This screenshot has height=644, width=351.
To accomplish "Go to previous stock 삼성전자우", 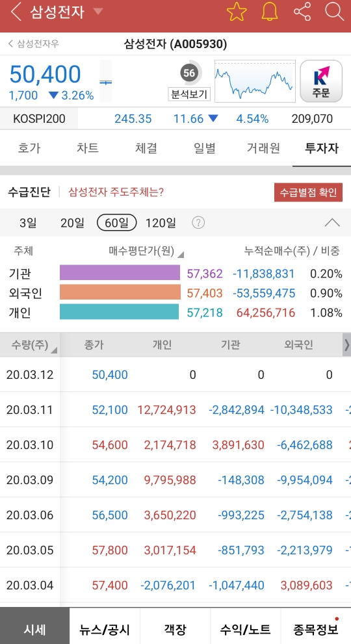I will (34, 44).
